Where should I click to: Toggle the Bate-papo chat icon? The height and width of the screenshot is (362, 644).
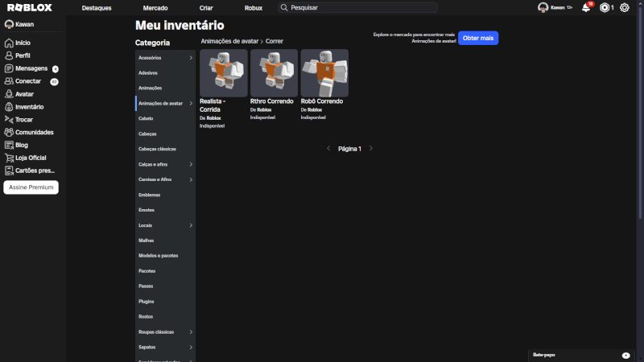pos(625,355)
